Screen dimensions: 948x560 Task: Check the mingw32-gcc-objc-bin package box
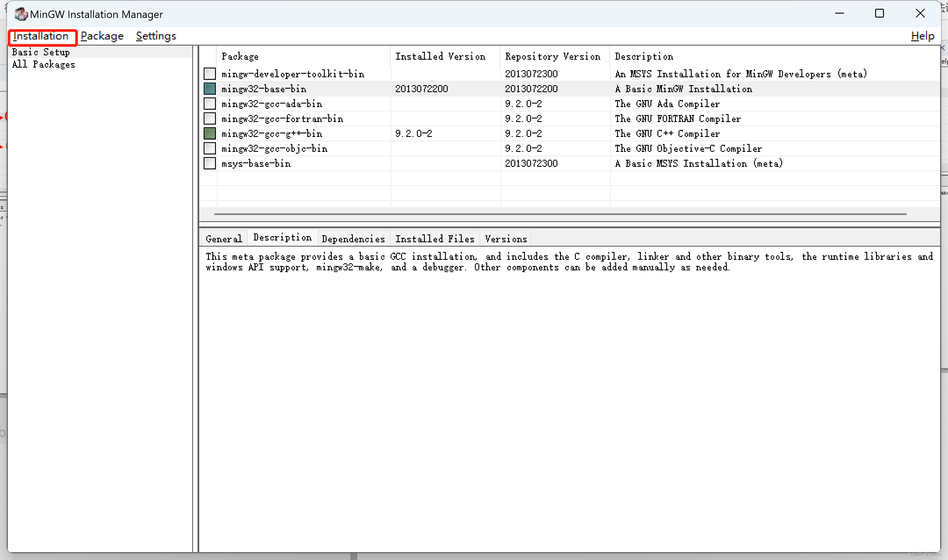tap(210, 148)
